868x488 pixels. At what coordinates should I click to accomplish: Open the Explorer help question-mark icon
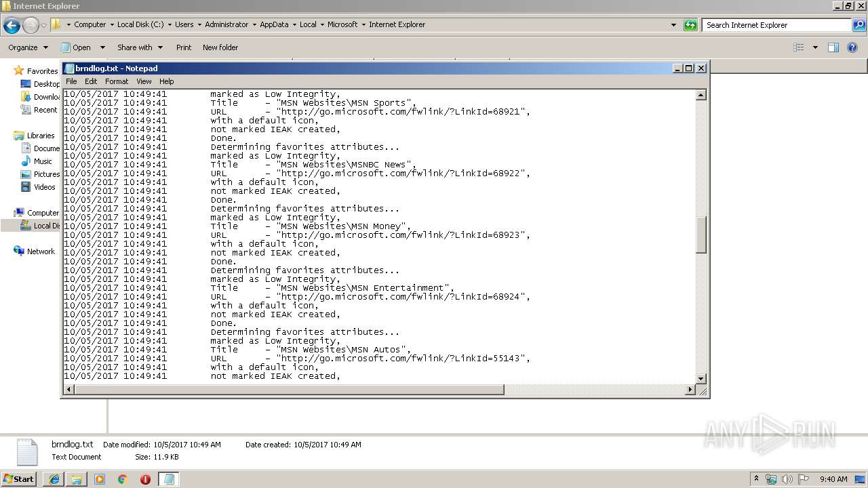[852, 47]
